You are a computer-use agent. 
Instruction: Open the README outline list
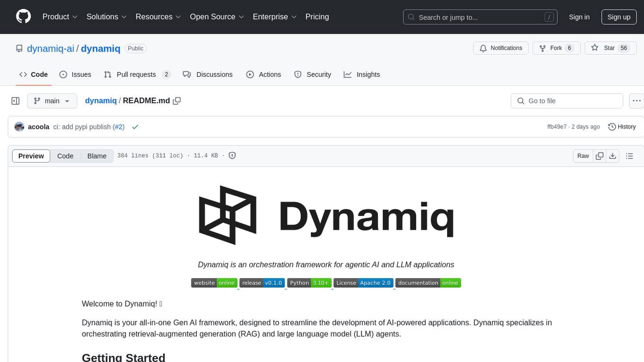[x=629, y=156]
